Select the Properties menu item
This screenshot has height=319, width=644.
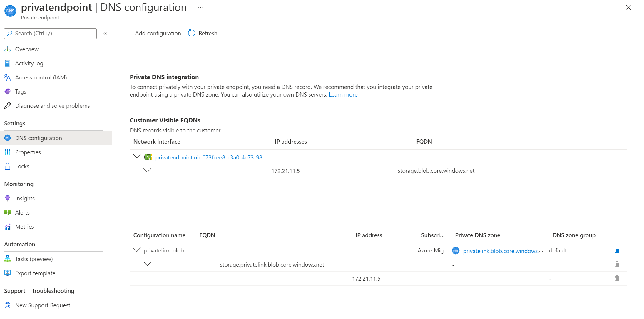tap(28, 152)
